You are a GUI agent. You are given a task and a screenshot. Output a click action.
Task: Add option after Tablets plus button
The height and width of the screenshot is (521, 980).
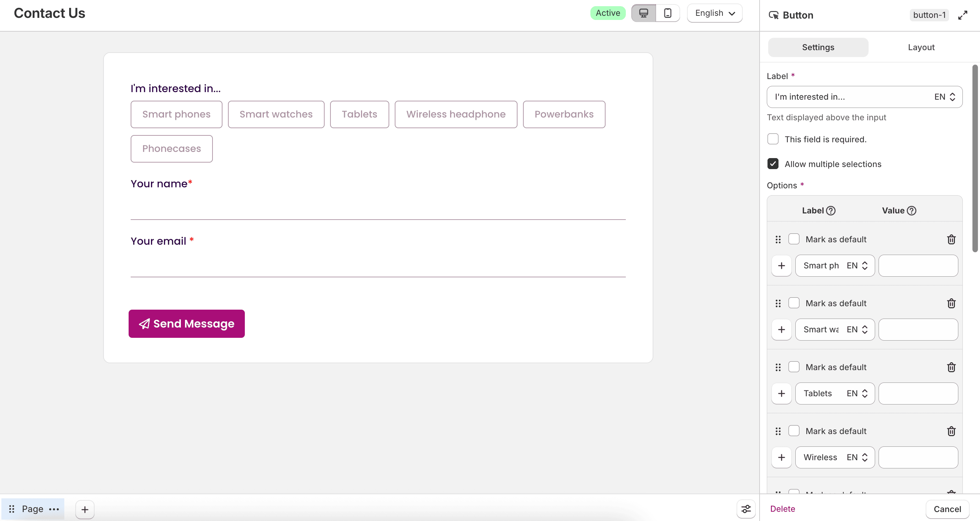(781, 393)
